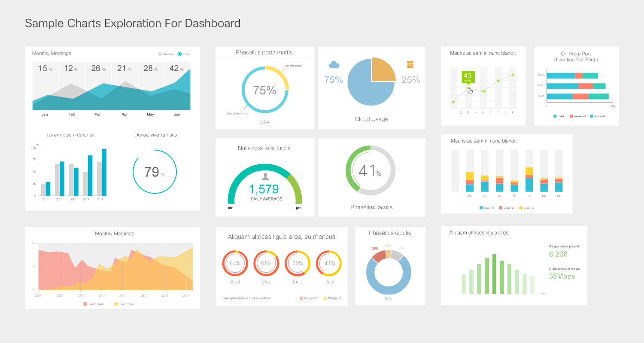Click the green 43 Target tooltip

click(x=468, y=77)
